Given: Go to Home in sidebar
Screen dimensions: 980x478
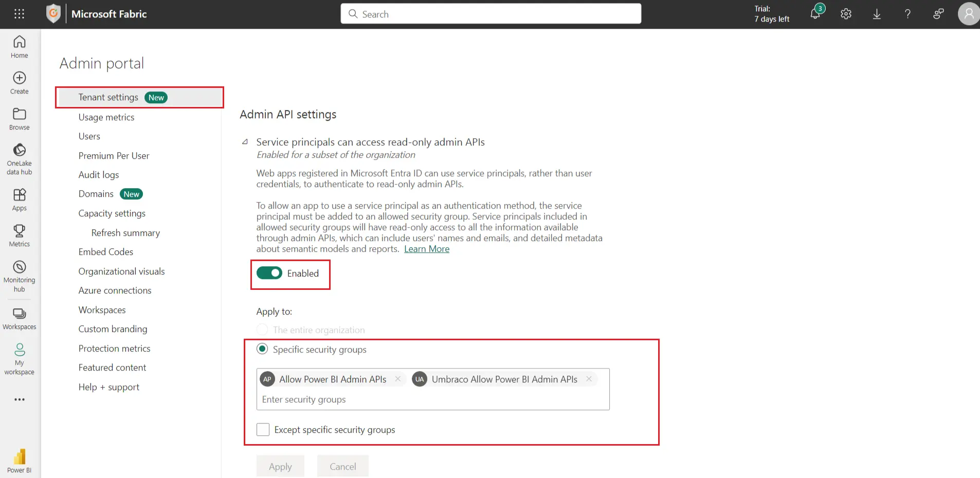Looking at the screenshot, I should point(20,47).
